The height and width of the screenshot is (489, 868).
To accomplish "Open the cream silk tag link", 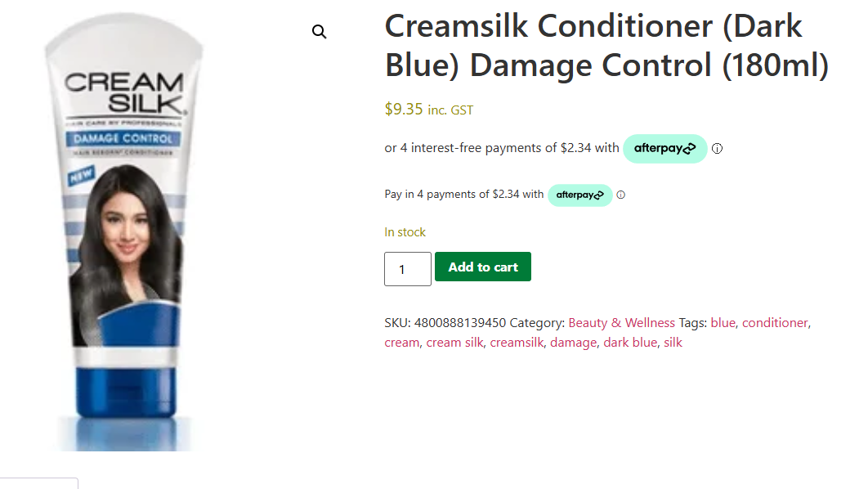I will click(x=454, y=342).
